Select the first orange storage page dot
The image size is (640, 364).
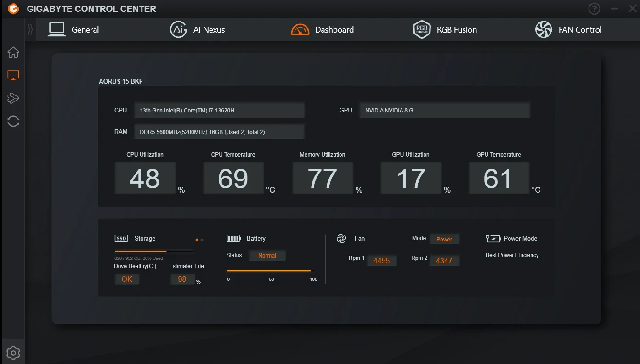197,240
